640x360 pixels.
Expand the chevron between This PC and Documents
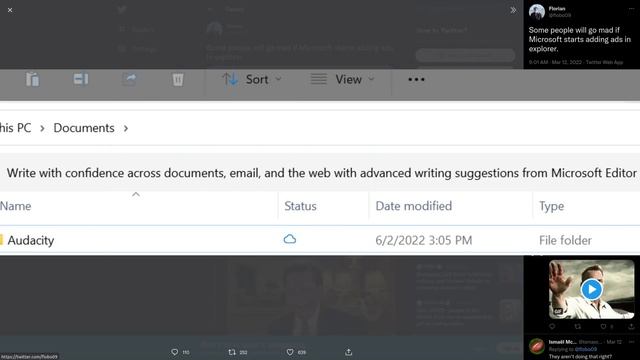click(x=42, y=128)
